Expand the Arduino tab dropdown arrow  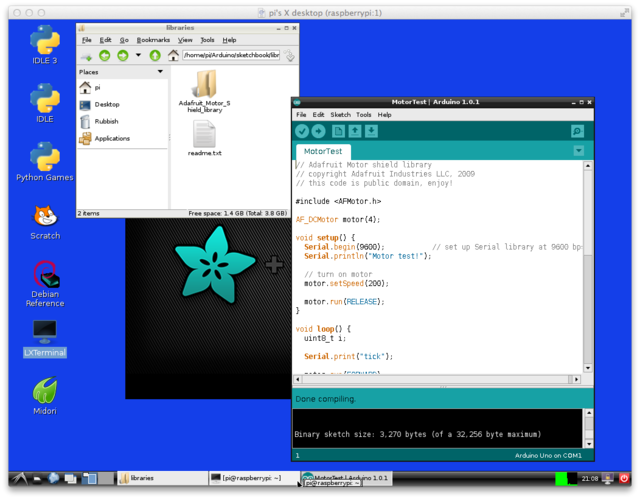click(578, 151)
